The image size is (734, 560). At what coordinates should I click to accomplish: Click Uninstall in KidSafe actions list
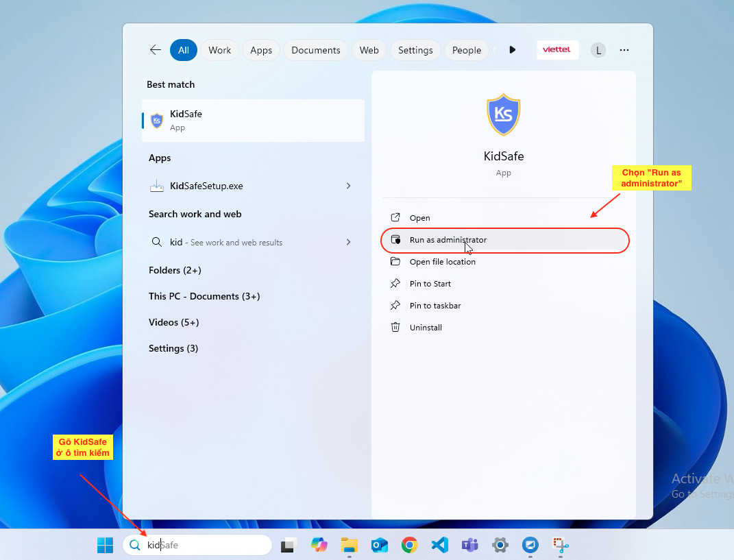[426, 328]
